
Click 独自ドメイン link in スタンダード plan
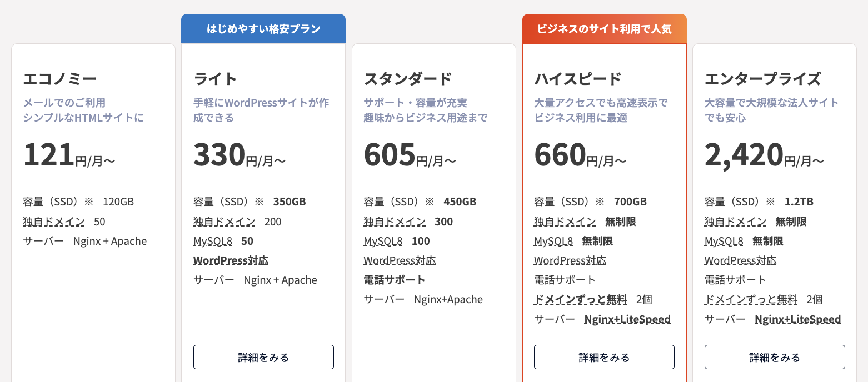395,222
